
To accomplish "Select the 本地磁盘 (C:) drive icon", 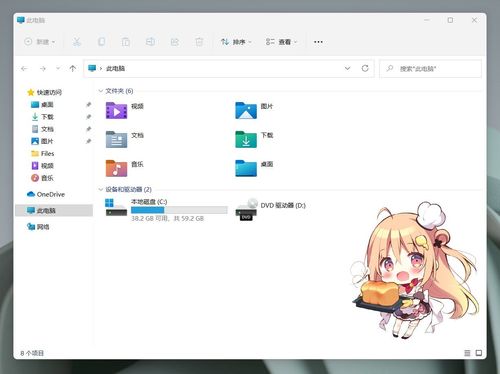I will pyautogui.click(x=116, y=207).
